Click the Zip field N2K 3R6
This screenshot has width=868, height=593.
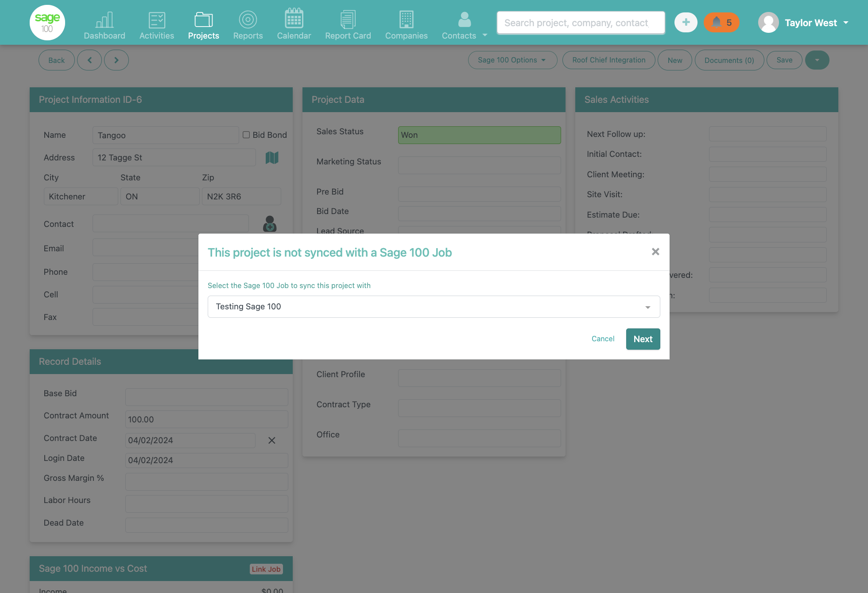pyautogui.click(x=241, y=196)
